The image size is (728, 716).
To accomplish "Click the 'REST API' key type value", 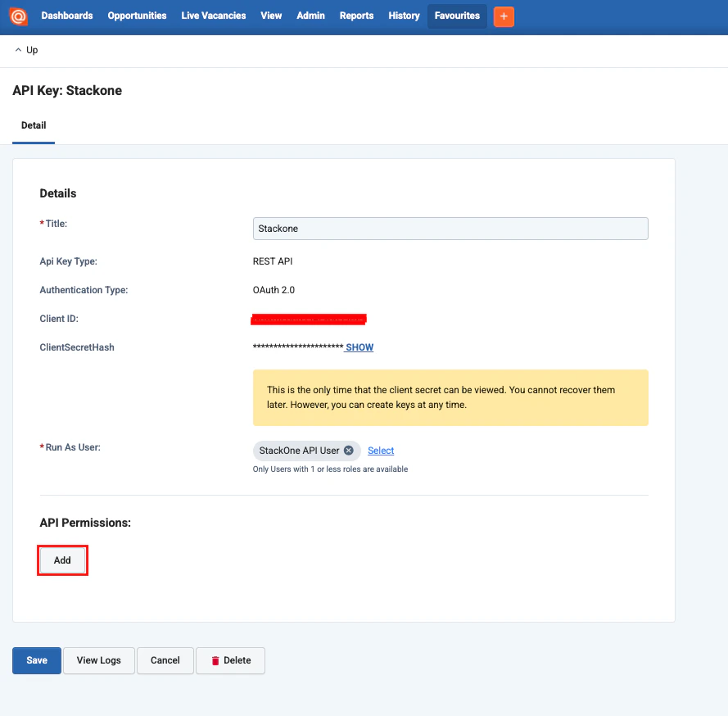I will (273, 261).
